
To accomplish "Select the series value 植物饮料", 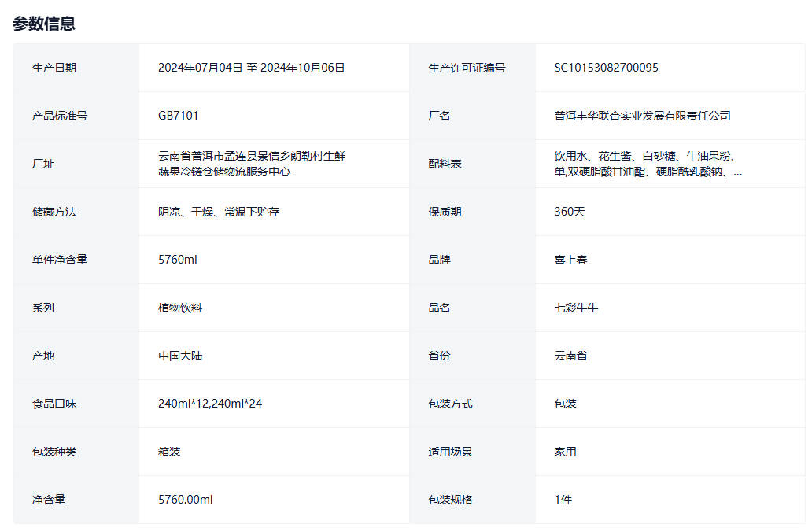I will coord(180,308).
